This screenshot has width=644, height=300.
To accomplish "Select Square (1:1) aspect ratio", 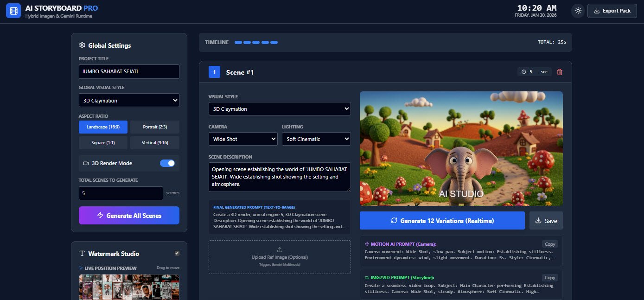I will click(103, 143).
